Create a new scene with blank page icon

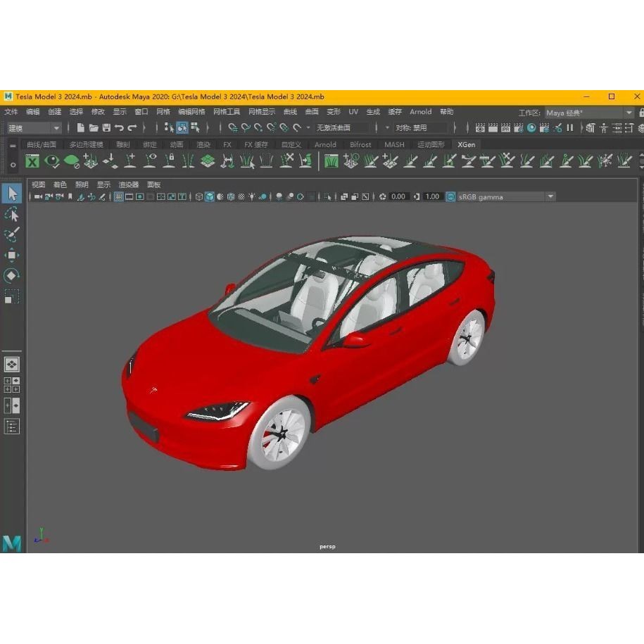[x=80, y=127]
